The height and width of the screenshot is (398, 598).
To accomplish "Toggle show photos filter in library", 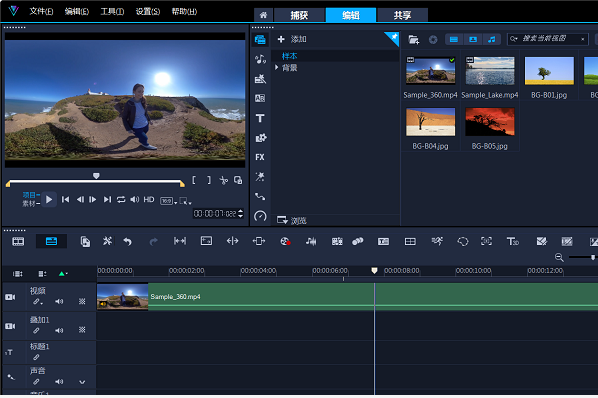I will click(x=473, y=39).
